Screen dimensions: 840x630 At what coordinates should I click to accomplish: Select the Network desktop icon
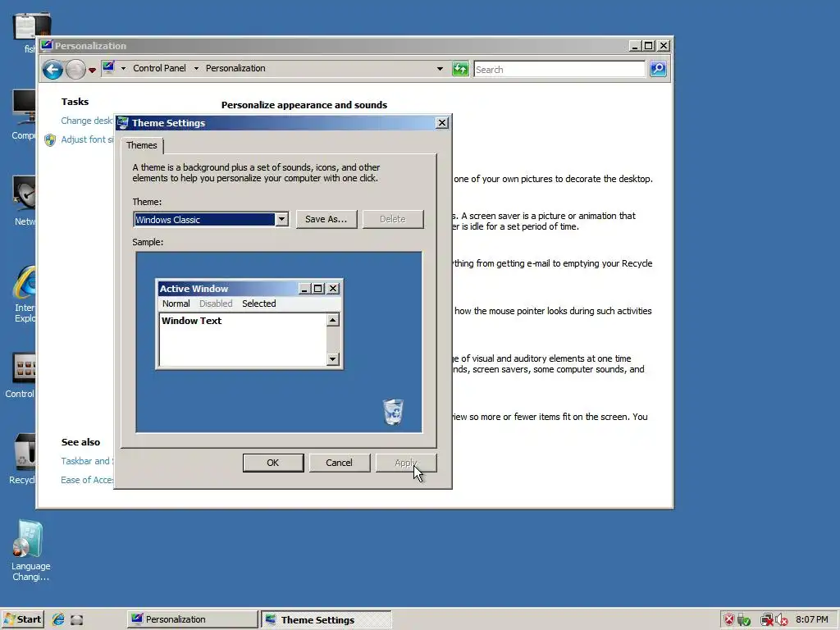click(x=25, y=201)
